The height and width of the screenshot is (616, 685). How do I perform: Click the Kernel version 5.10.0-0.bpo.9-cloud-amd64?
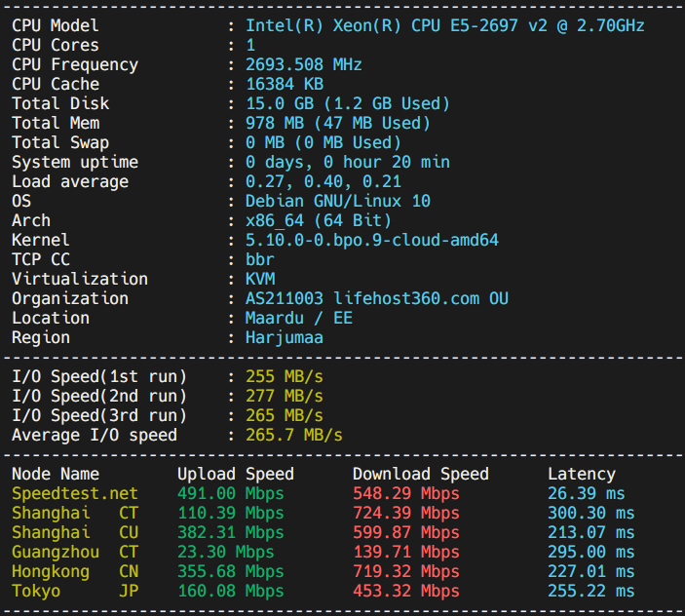pos(372,241)
